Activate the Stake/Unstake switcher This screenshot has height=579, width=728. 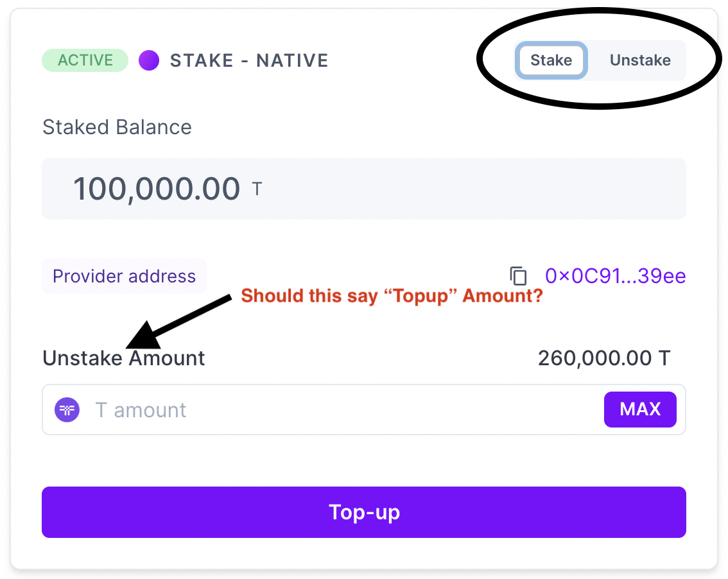(x=597, y=60)
